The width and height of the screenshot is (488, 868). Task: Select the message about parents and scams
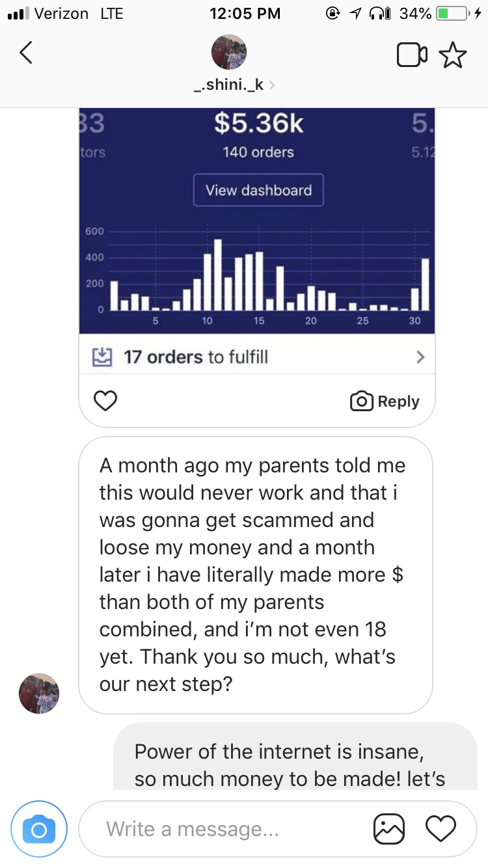pos(255,575)
